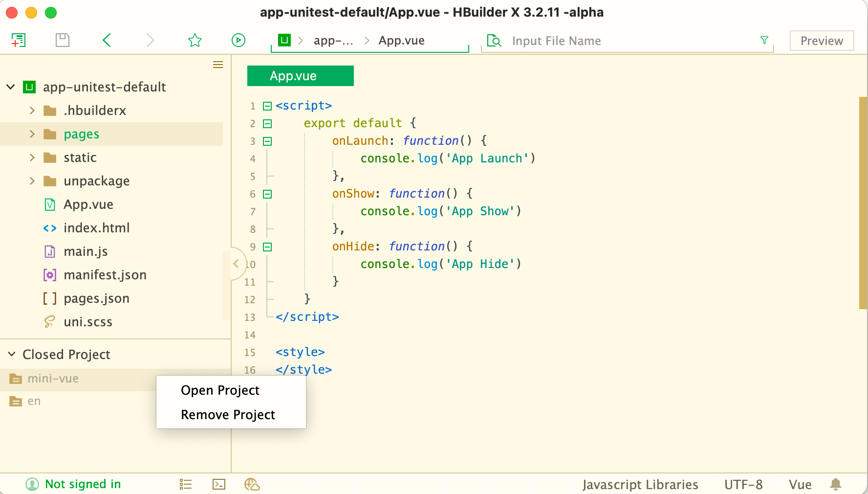
Task: Click the Not signed in link
Action: 83,484
